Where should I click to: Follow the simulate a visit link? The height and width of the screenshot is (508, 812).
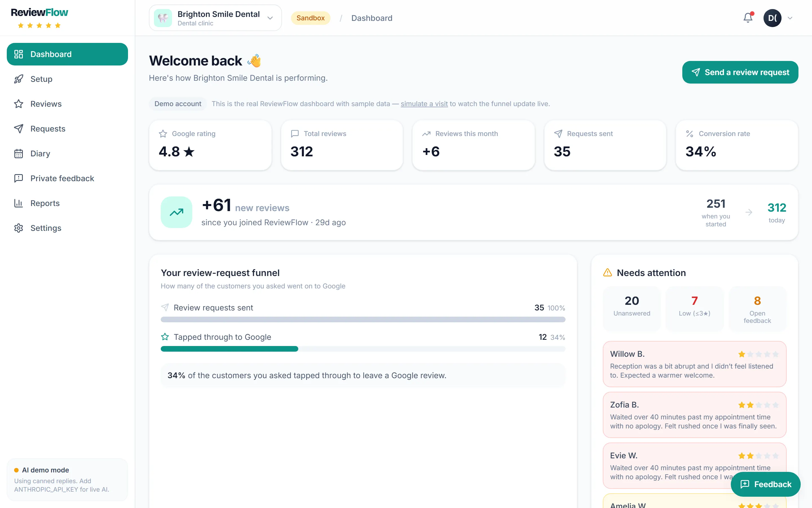(424, 104)
